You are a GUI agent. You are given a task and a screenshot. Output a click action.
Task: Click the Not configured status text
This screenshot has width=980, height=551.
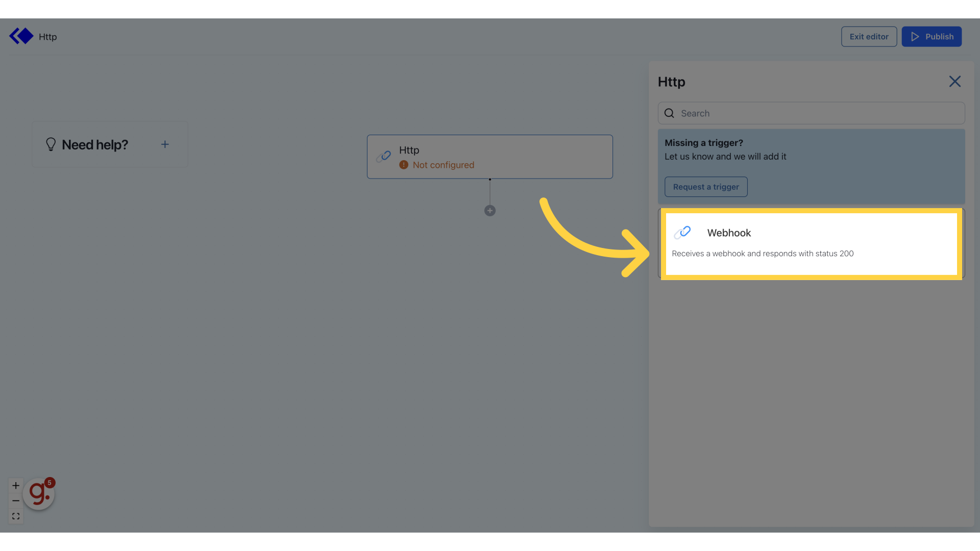pos(443,165)
